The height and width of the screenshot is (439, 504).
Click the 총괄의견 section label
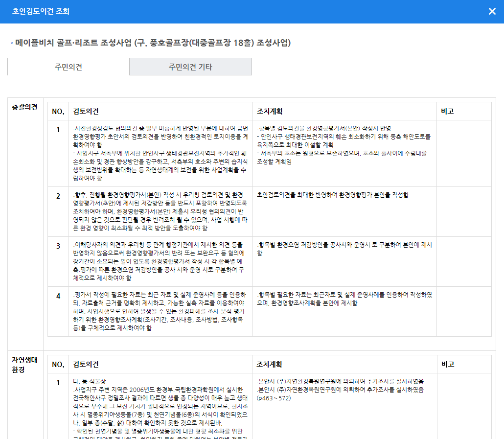(24, 107)
